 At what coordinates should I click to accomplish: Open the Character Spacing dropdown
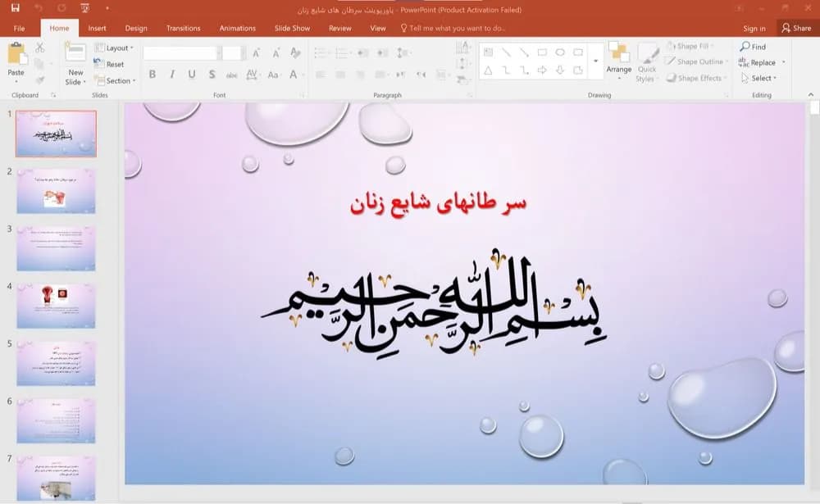(252, 75)
